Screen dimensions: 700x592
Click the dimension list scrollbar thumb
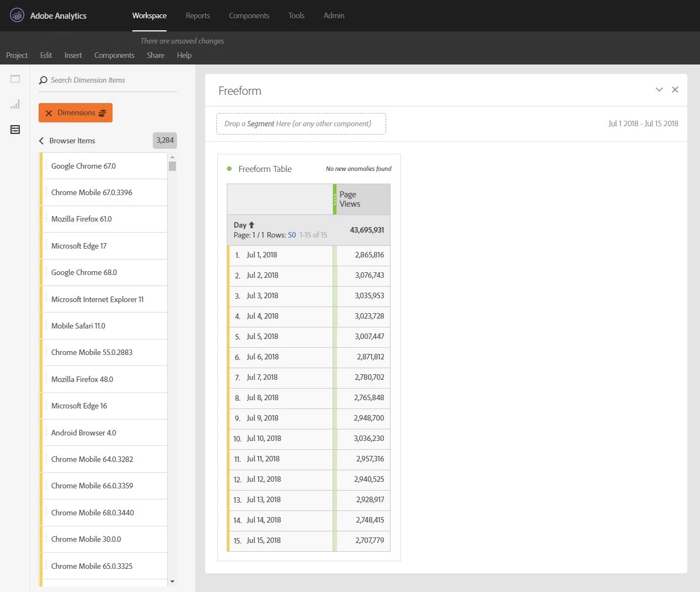(172, 166)
